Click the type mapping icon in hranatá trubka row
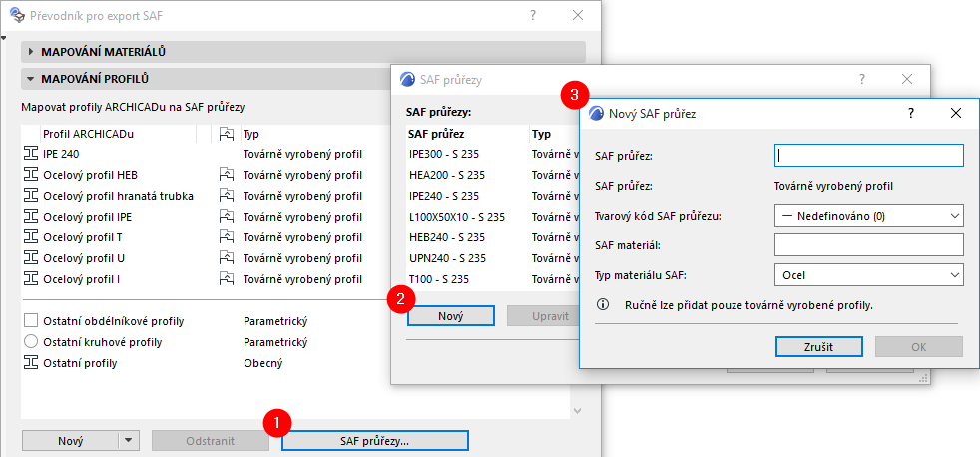The image size is (980, 457). (x=227, y=196)
